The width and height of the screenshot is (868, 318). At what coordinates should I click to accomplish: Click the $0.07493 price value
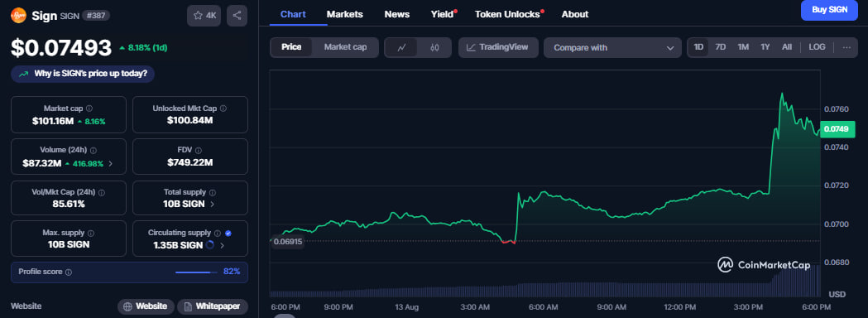point(61,48)
